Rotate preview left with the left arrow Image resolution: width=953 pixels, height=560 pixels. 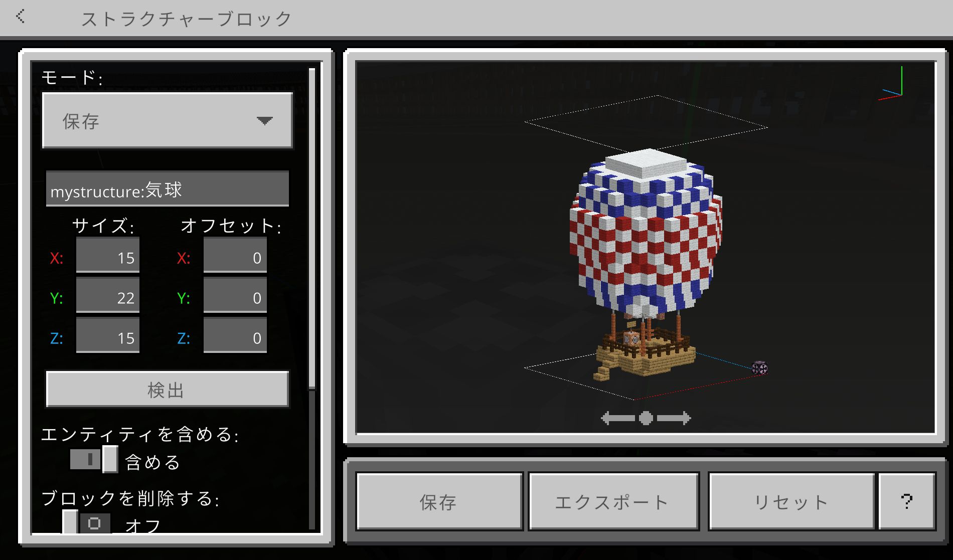[618, 418]
